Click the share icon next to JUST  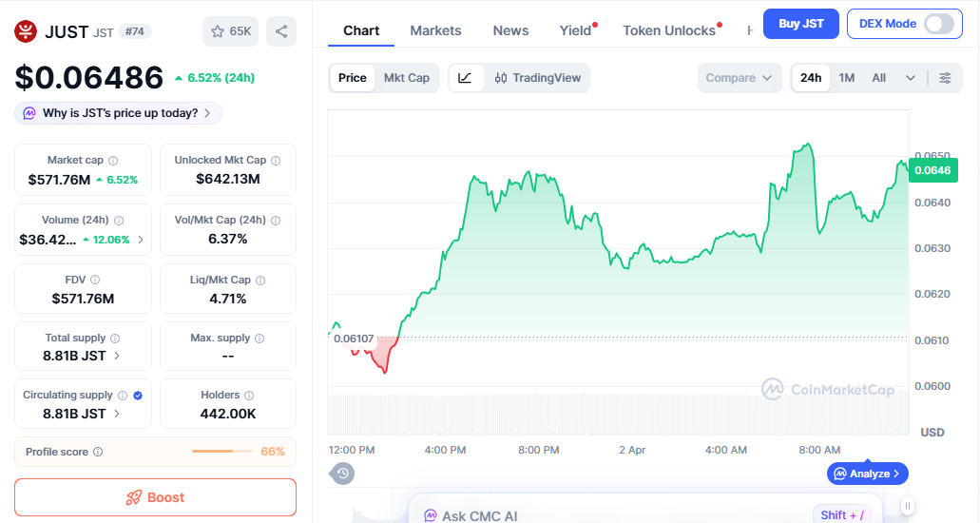click(x=281, y=31)
